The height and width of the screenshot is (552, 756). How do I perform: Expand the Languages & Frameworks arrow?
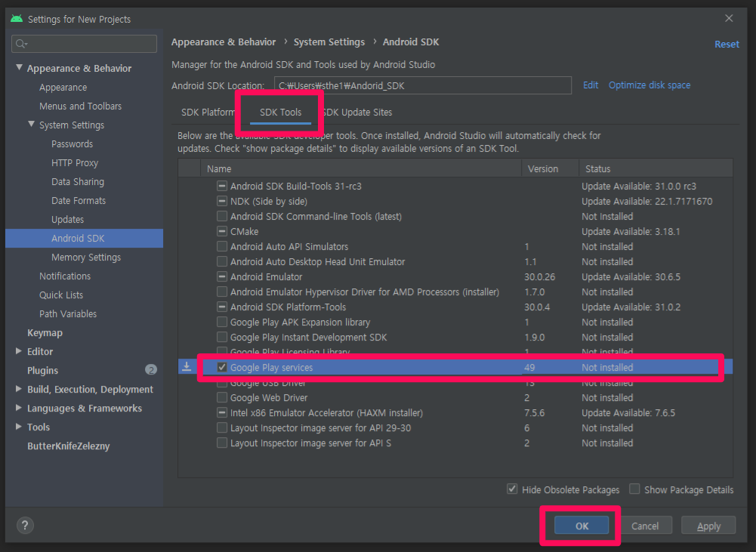pyautogui.click(x=19, y=408)
